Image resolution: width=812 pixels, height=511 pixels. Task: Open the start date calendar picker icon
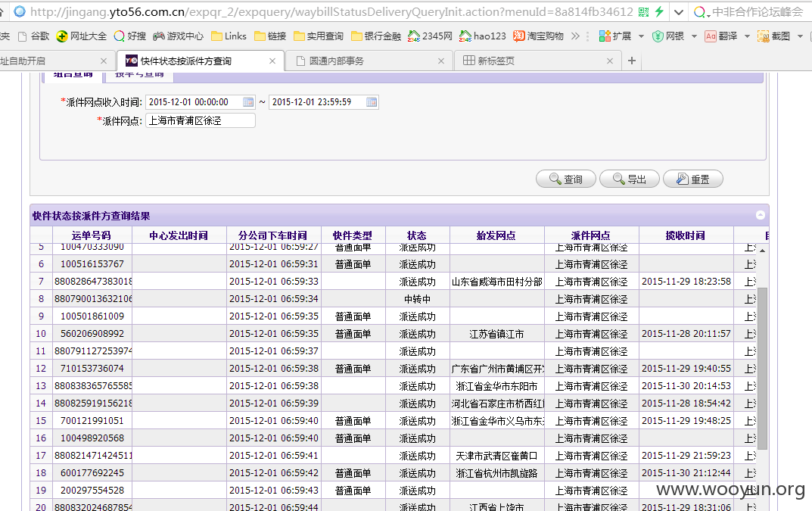tap(248, 102)
